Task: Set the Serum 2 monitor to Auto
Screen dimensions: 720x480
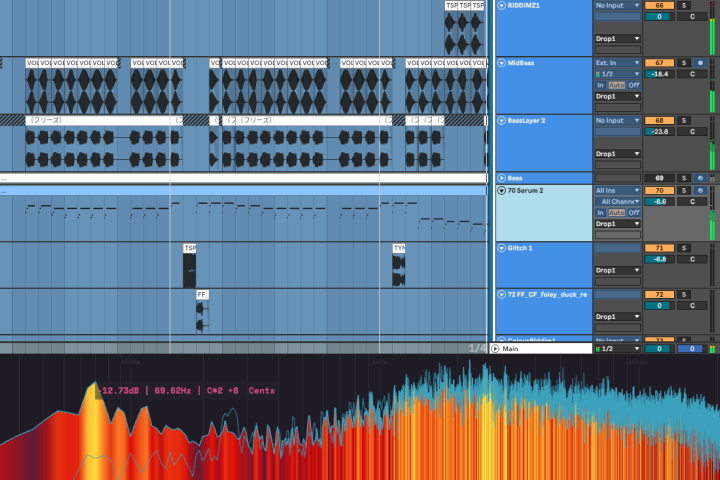Action: [616, 213]
